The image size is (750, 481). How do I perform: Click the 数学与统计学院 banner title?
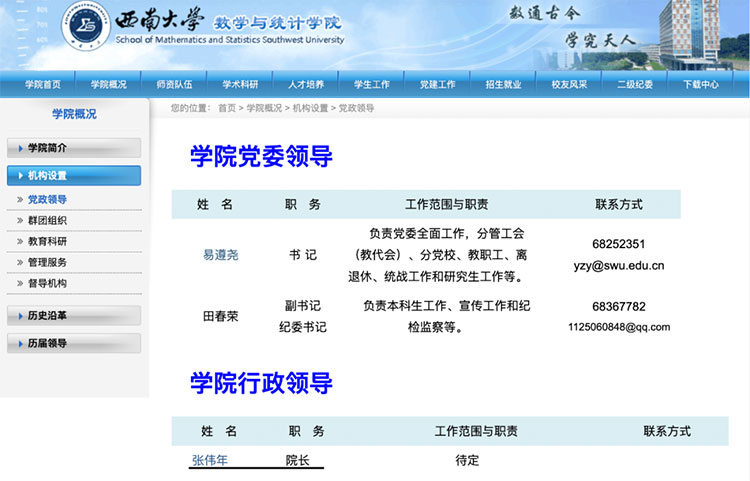point(277,22)
